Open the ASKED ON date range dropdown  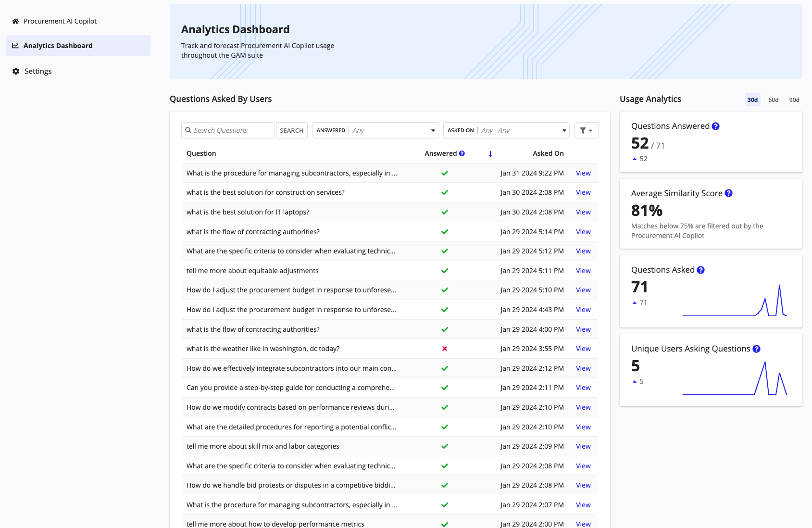pos(506,130)
